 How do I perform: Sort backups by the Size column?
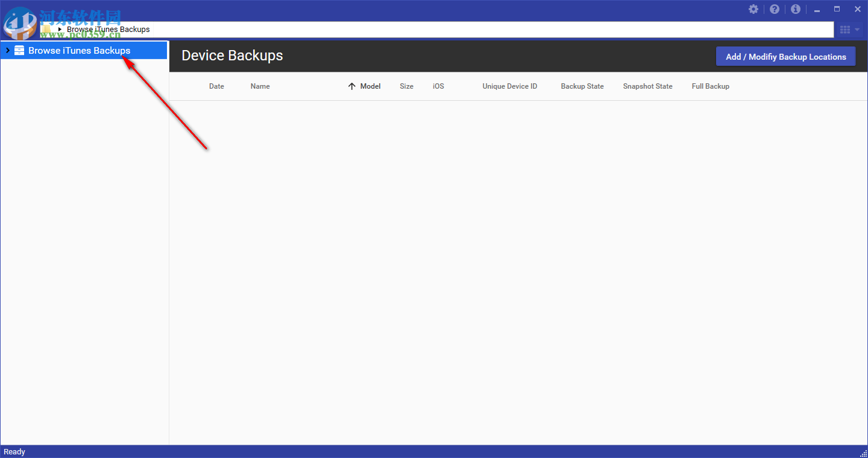point(407,86)
